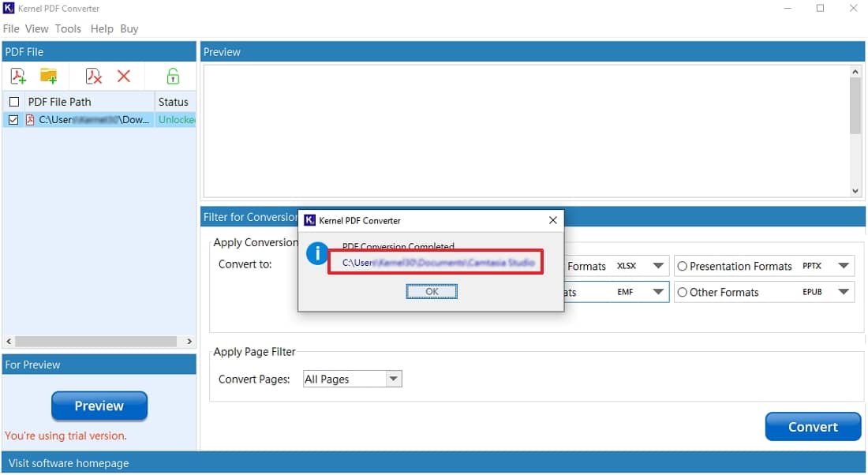This screenshot has height=475, width=868.
Task: Minimize the Kernel PDF Converter window
Action: click(788, 9)
